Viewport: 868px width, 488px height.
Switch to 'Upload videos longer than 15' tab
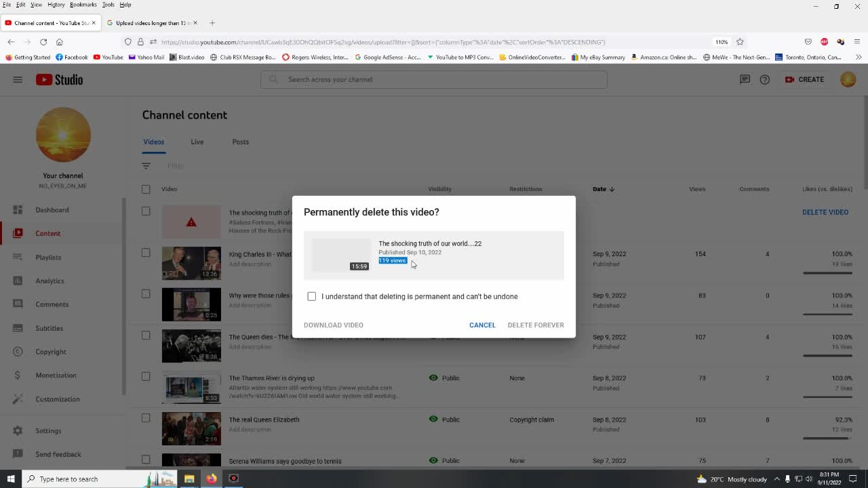pyautogui.click(x=152, y=23)
